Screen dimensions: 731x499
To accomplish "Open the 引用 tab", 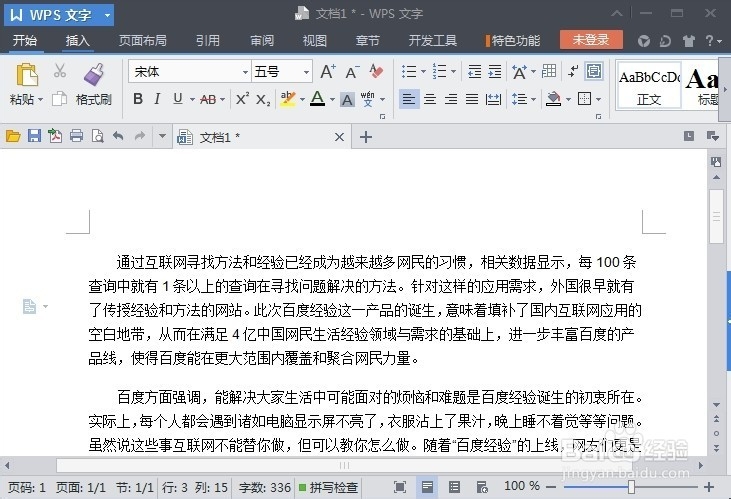I will pyautogui.click(x=207, y=41).
